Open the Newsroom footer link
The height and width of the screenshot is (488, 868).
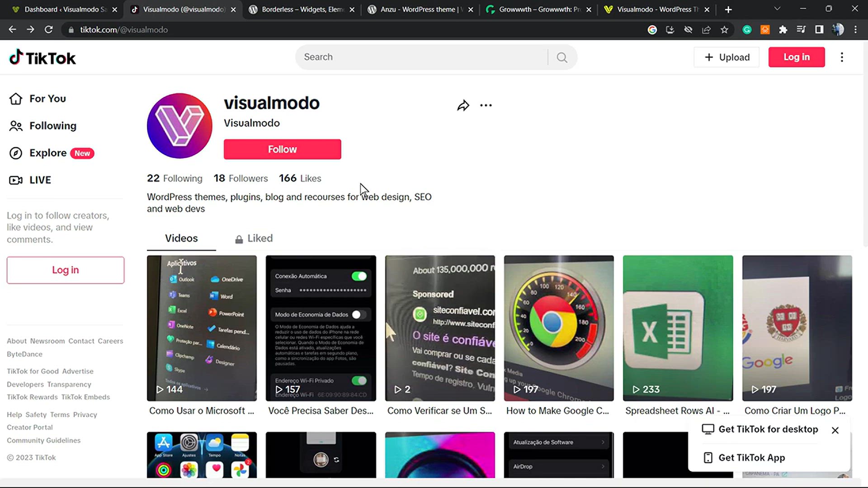coord(47,341)
